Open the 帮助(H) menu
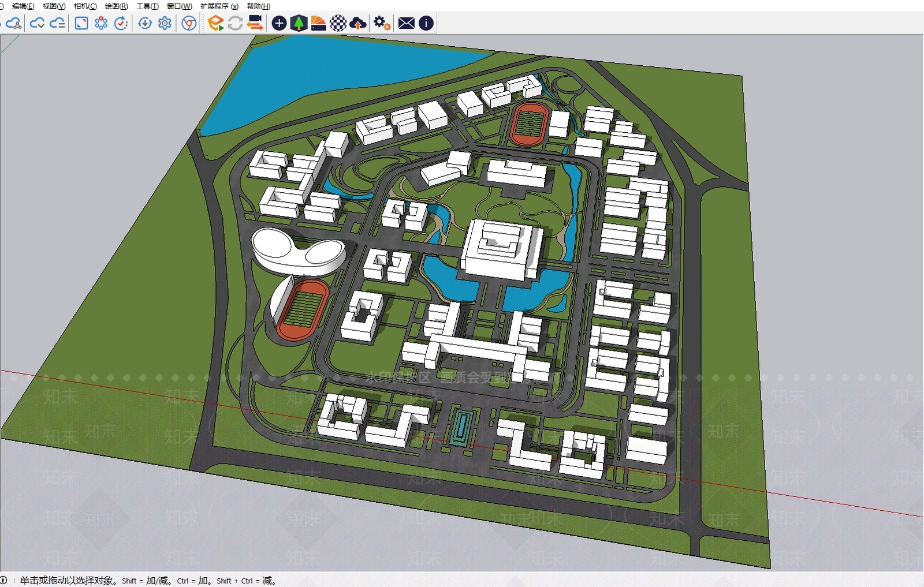Viewport: 924px width, 587px height. coord(258,6)
